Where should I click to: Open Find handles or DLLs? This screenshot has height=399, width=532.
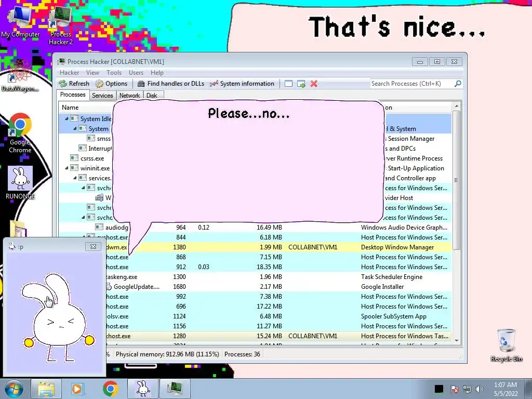pos(170,84)
